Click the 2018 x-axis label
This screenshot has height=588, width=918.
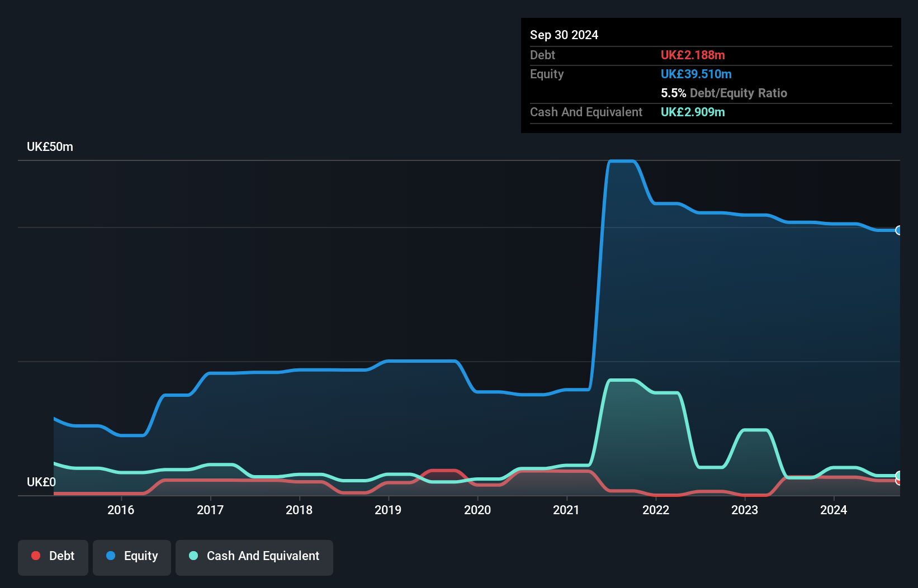(x=299, y=510)
